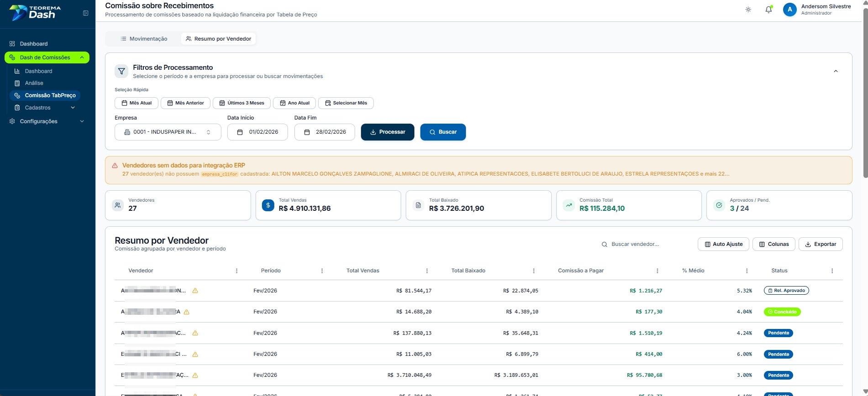Click warning triangle in ERP alert banner

click(115, 166)
